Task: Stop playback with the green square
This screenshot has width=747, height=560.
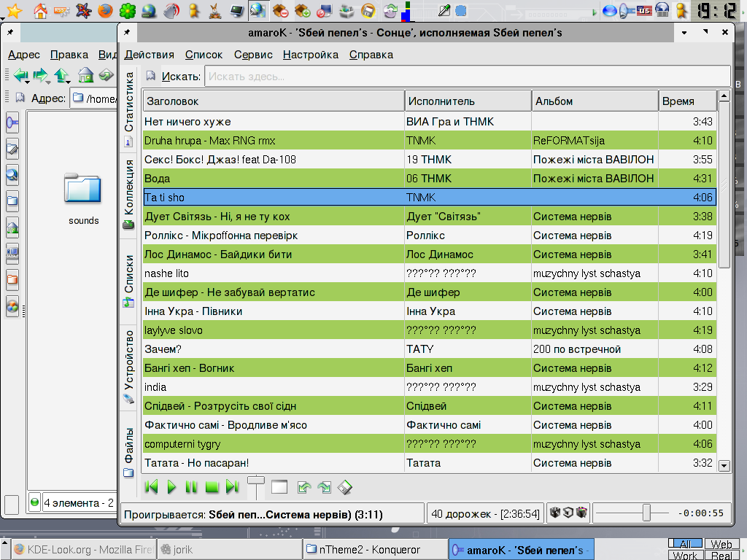Action: point(212,486)
